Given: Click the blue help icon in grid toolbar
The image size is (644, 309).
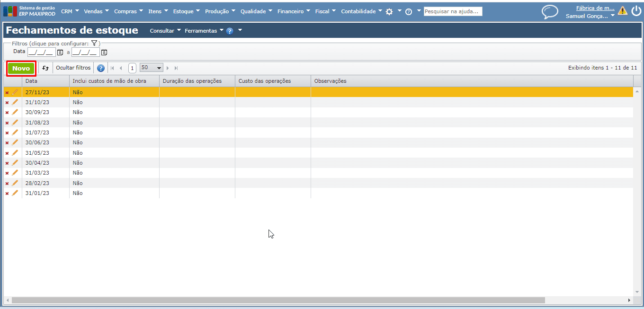Looking at the screenshot, I should [101, 68].
